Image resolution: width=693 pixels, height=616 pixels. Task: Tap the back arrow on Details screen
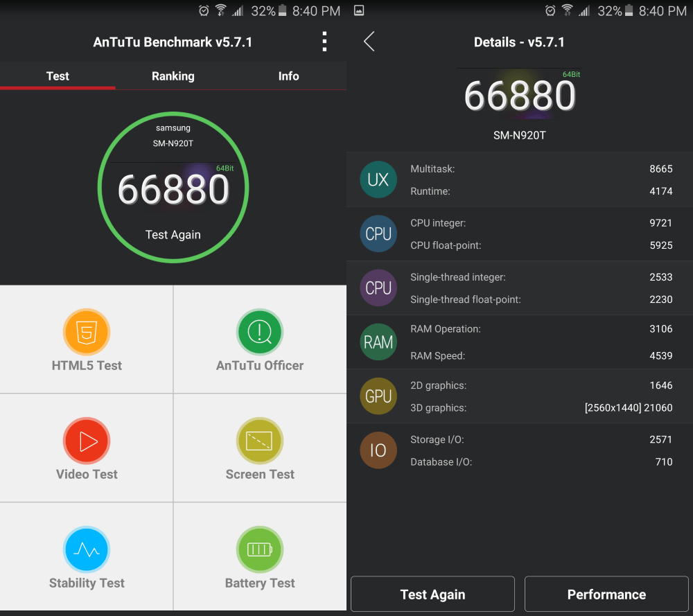[369, 42]
